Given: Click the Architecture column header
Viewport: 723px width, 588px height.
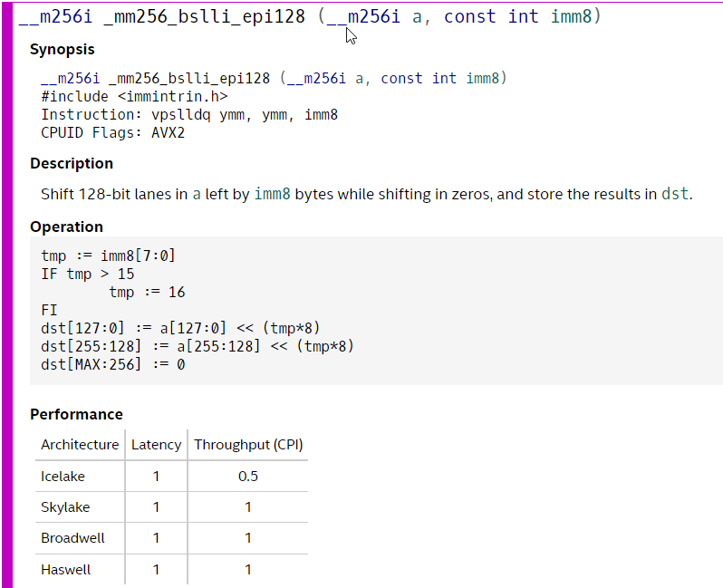Looking at the screenshot, I should click(x=80, y=445).
